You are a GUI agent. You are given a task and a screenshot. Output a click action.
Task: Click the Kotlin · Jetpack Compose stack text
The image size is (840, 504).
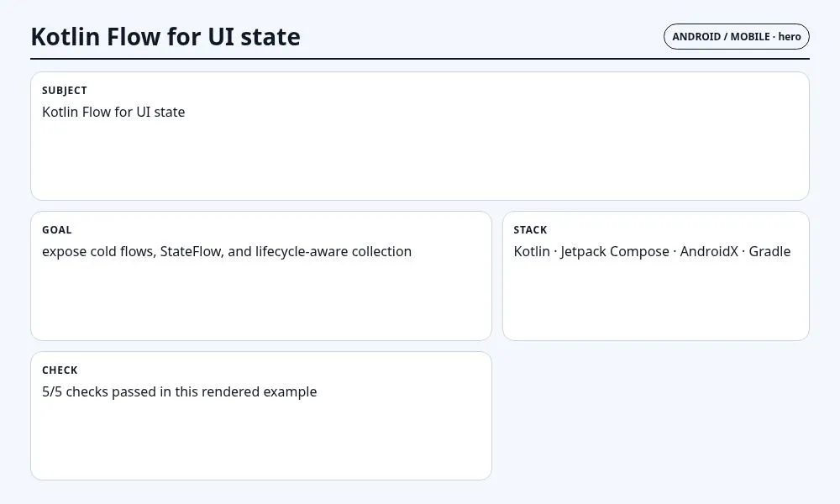point(652,252)
